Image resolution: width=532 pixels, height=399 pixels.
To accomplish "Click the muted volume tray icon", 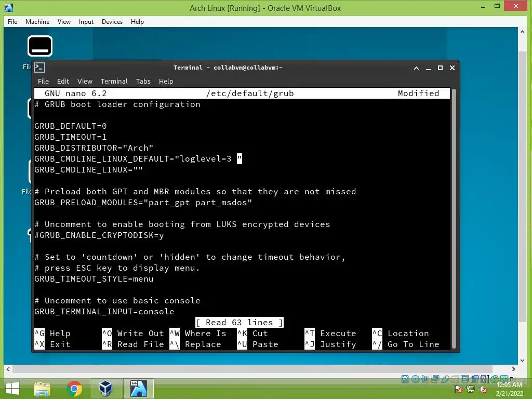I will pos(483,389).
